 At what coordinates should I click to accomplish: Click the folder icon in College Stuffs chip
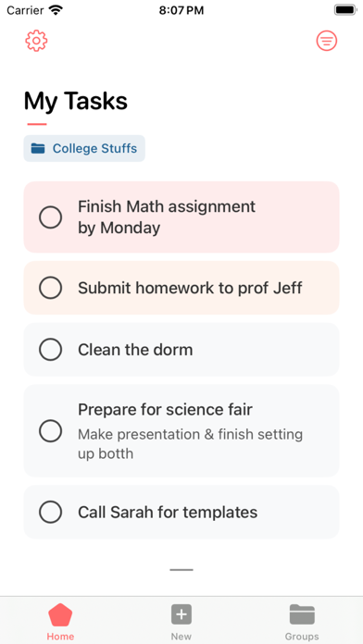click(x=38, y=148)
